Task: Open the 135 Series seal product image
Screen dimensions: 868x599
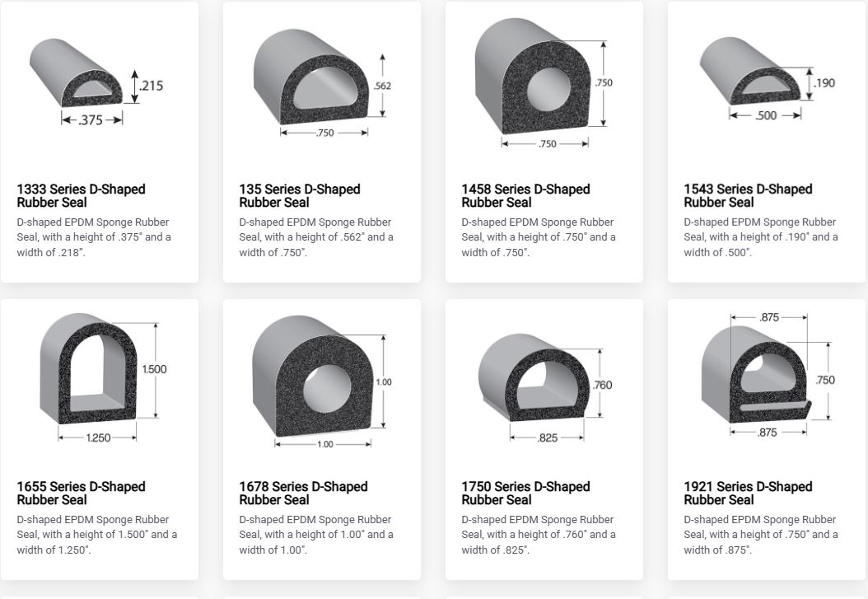Action: tap(323, 83)
